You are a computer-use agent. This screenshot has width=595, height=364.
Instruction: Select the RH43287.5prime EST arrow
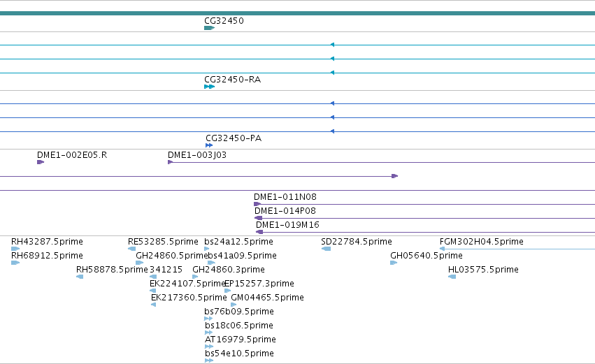[15, 249]
